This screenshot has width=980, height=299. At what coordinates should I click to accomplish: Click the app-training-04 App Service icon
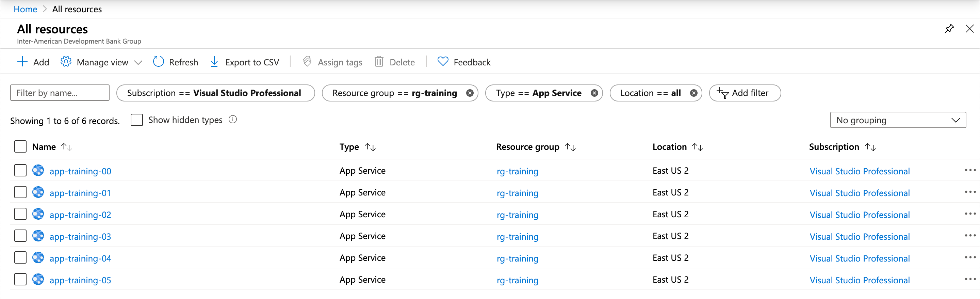coord(38,257)
